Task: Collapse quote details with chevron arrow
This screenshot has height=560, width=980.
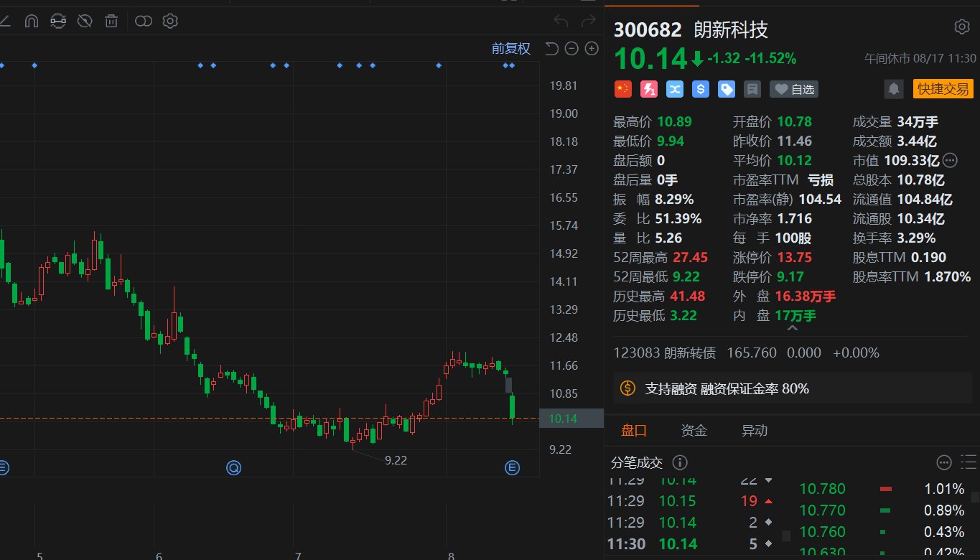Action: (792, 328)
